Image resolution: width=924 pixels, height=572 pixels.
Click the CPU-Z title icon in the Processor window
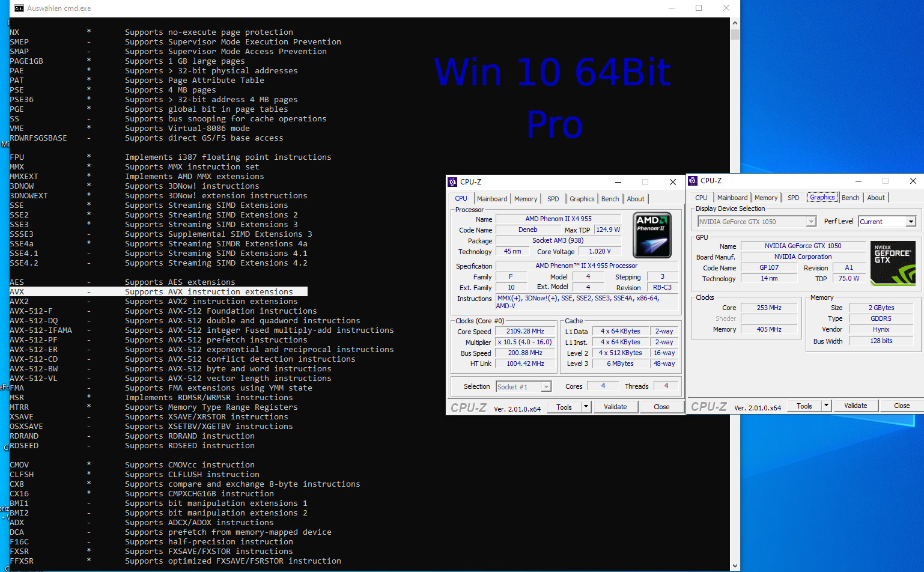coord(452,181)
